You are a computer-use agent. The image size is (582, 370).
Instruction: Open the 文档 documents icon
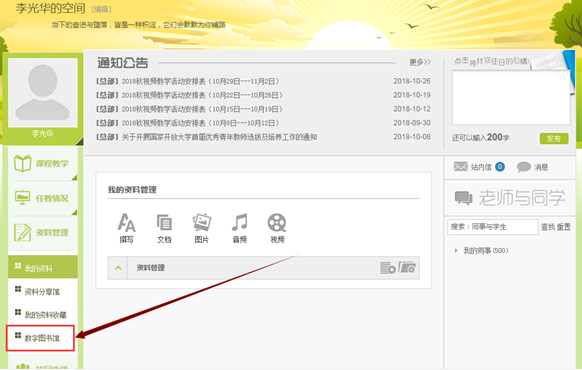coord(164,223)
